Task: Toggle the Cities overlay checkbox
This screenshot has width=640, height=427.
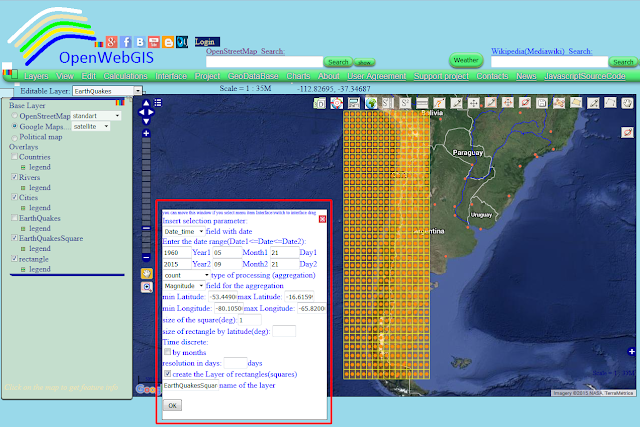Action: point(15,197)
